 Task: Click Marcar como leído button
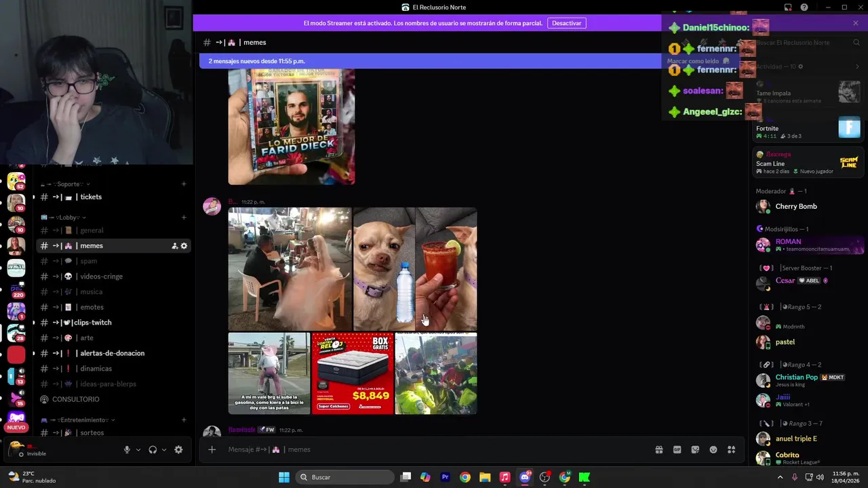(698, 61)
